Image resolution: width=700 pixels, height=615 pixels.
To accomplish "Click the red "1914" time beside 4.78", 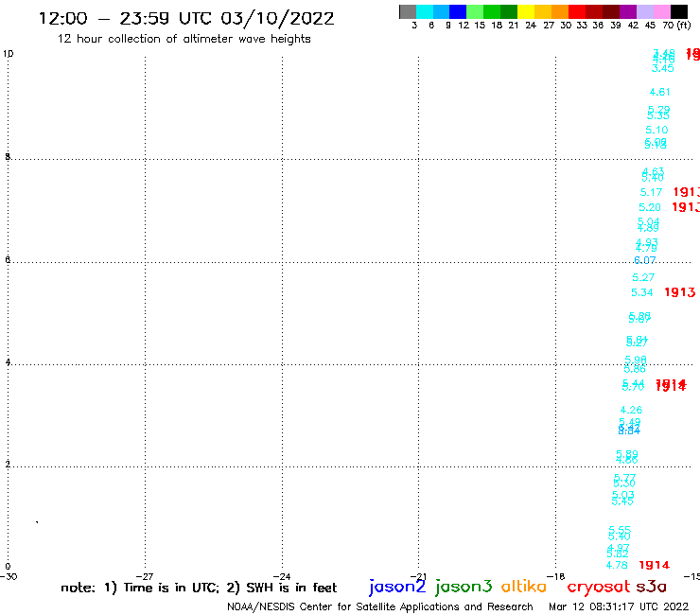I will pyautogui.click(x=655, y=565).
